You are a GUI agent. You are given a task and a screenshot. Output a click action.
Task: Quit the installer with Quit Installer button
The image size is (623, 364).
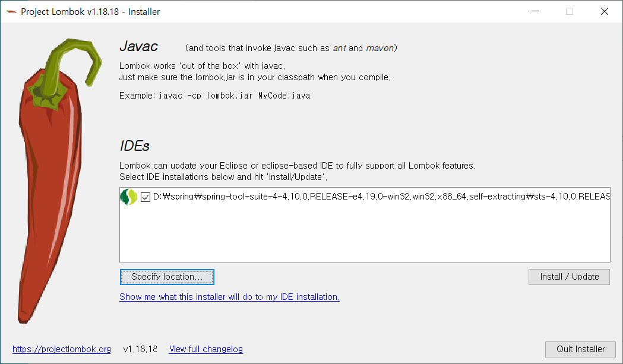pyautogui.click(x=580, y=349)
